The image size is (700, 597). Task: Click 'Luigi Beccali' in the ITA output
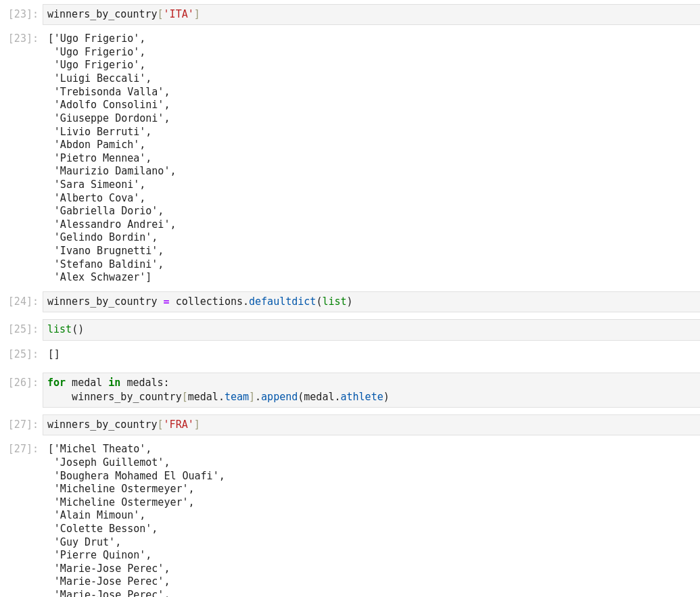pos(101,78)
